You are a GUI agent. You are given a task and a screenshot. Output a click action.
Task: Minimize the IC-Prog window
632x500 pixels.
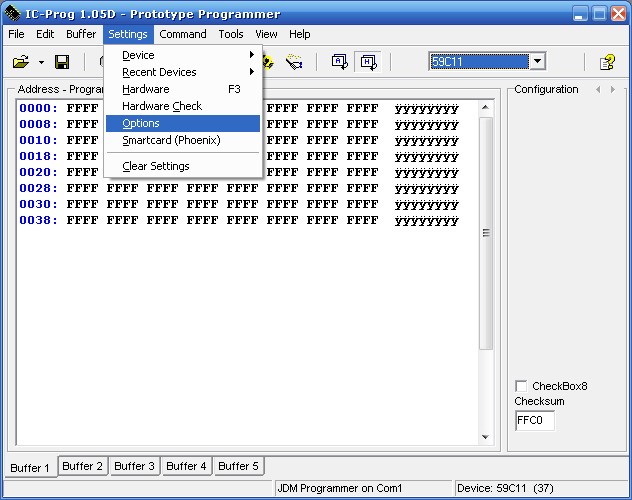(580, 14)
